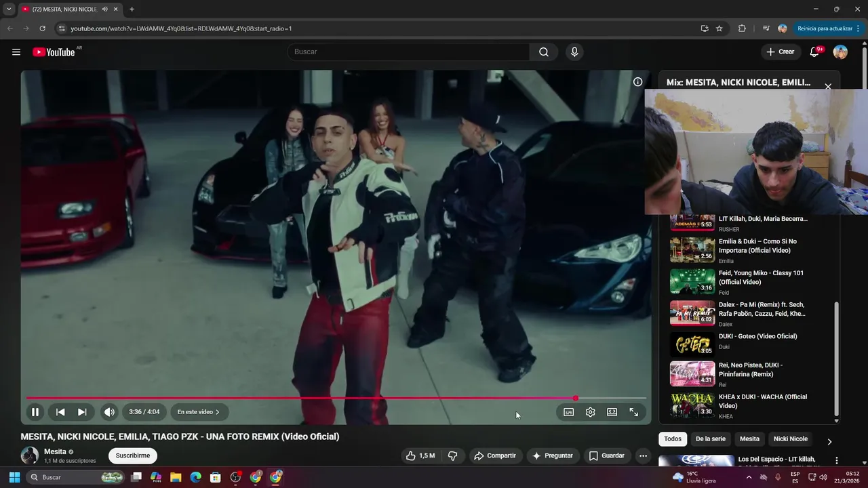Viewport: 868px width, 488px height.
Task: Open Chrome extensions puzzle icon
Action: [x=742, y=28]
